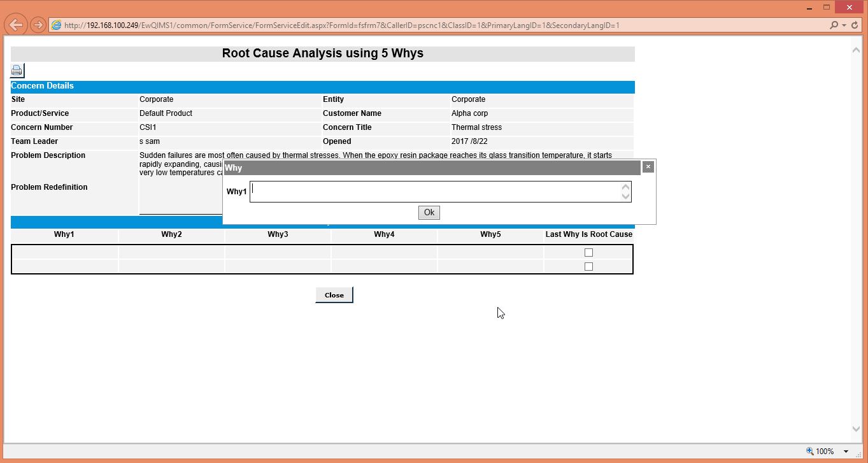Open the zoom level dropdown at 100%
The height and width of the screenshot is (463, 868).
(x=846, y=452)
